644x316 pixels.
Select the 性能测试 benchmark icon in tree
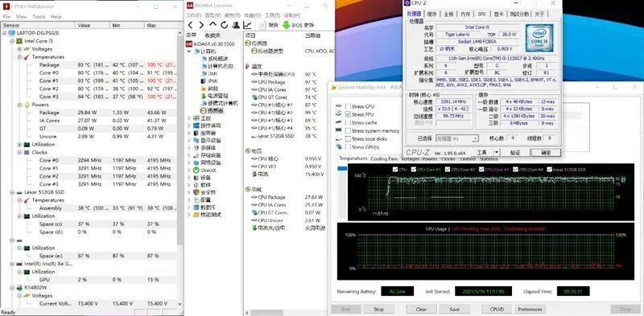coord(196,215)
